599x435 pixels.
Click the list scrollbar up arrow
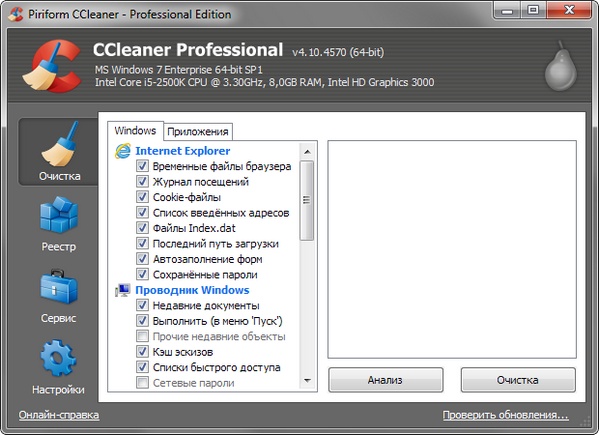point(307,152)
